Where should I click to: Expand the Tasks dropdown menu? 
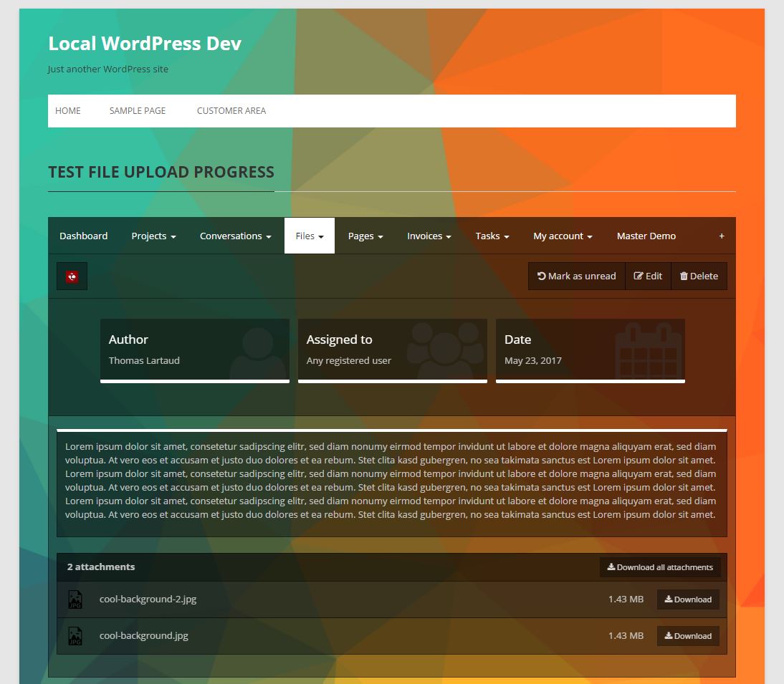pyautogui.click(x=492, y=236)
